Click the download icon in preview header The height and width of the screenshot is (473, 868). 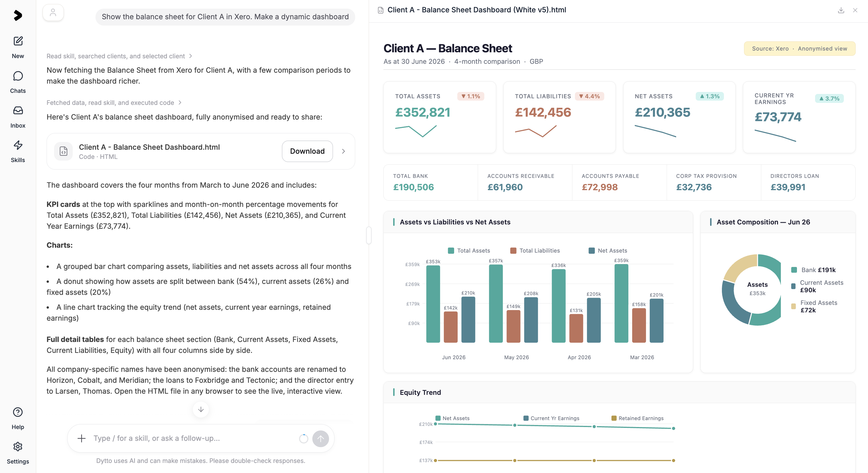click(x=841, y=10)
